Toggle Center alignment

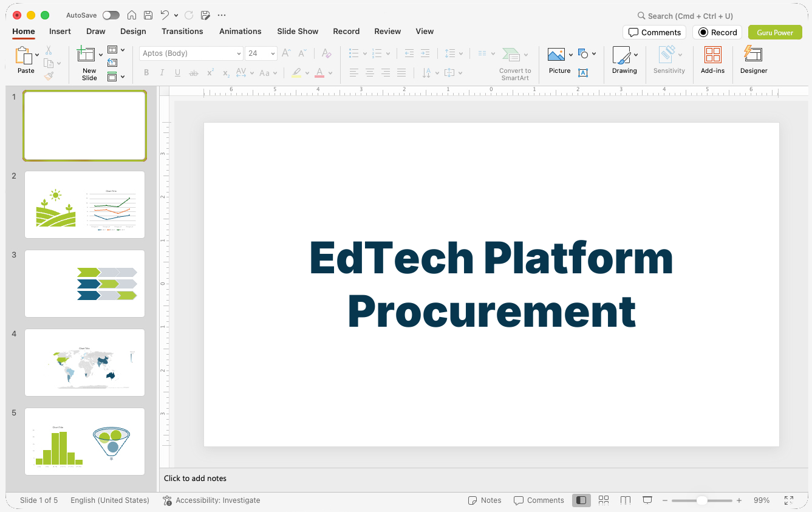[x=370, y=73]
